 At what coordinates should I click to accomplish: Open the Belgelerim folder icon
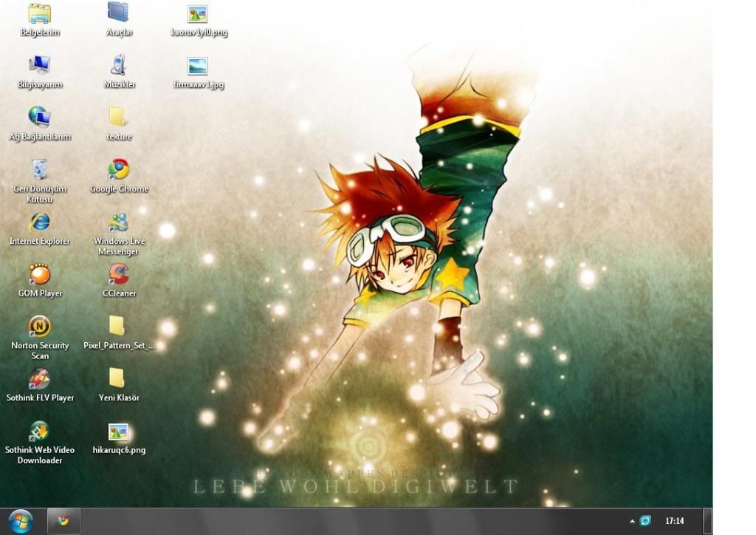pyautogui.click(x=40, y=14)
